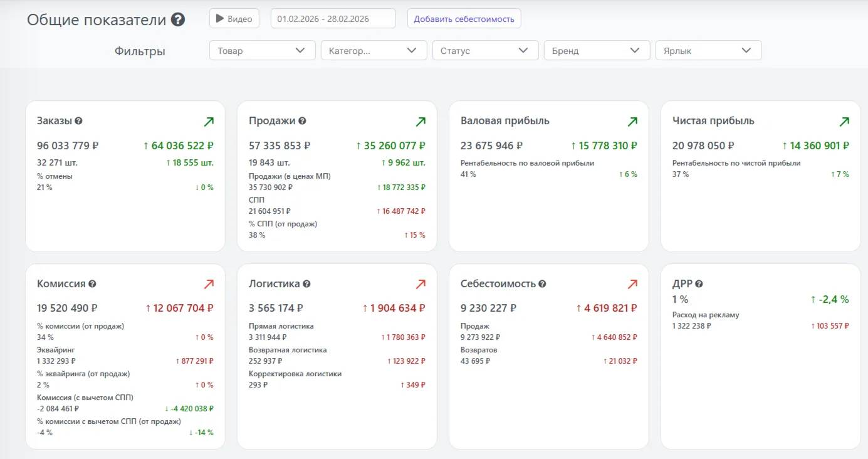Click the help icon next to Логистика
Screen dimensions: 868x459
click(306, 284)
